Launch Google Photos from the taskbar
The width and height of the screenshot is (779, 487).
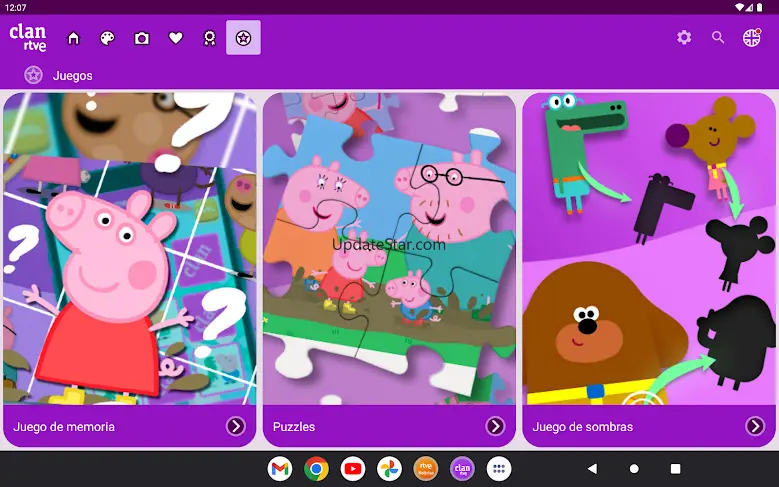click(x=390, y=469)
